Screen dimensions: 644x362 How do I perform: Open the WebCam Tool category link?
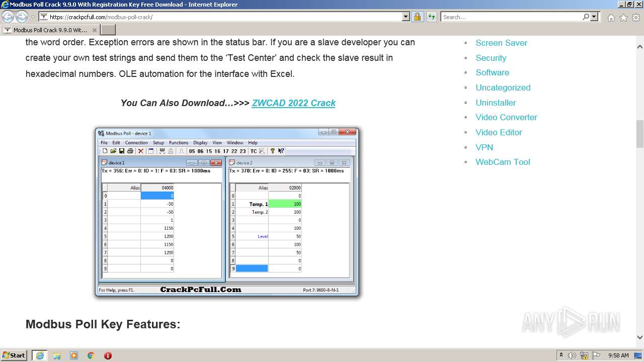tap(503, 162)
